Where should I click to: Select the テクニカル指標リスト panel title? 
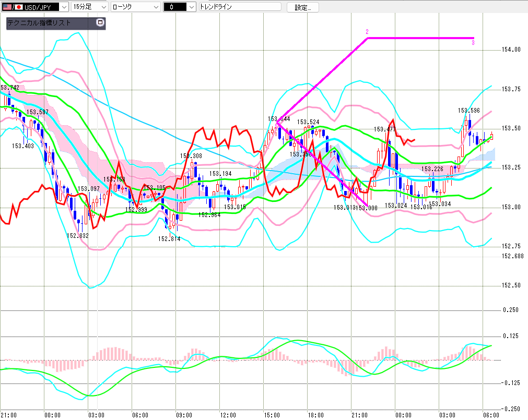click(x=39, y=23)
